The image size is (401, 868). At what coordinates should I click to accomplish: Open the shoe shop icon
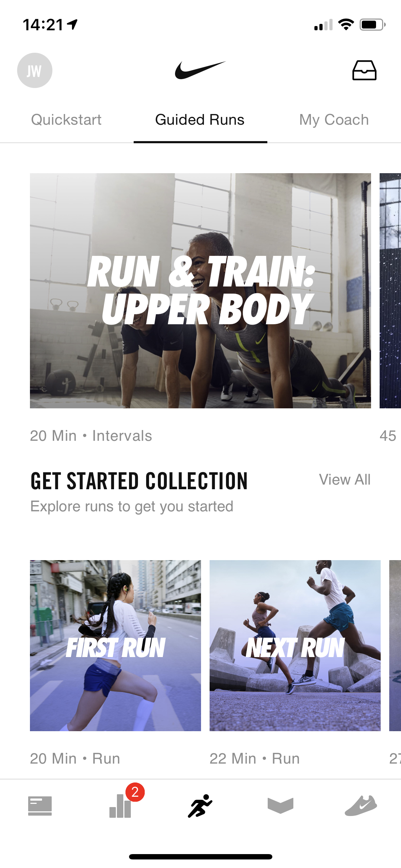tap(361, 806)
